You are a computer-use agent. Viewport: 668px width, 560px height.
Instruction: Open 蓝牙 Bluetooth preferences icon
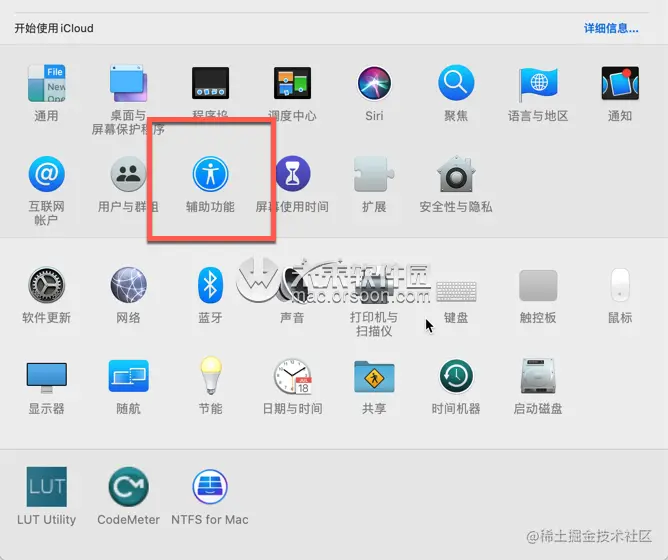210,285
